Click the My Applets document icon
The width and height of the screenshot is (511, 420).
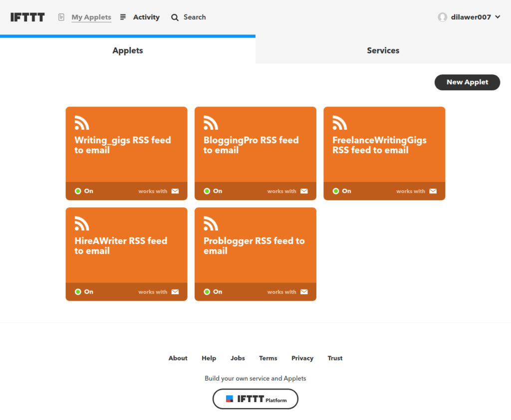(61, 16)
